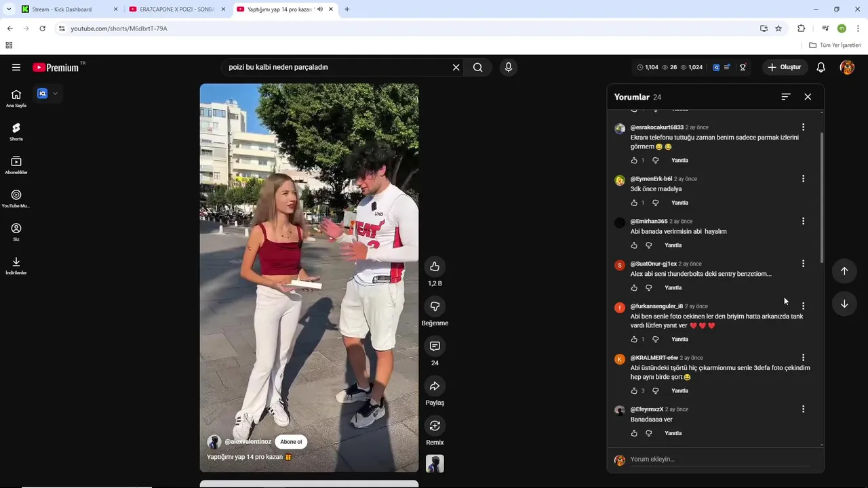Open the Remix option
The height and width of the screenshot is (488, 868).
click(435, 426)
